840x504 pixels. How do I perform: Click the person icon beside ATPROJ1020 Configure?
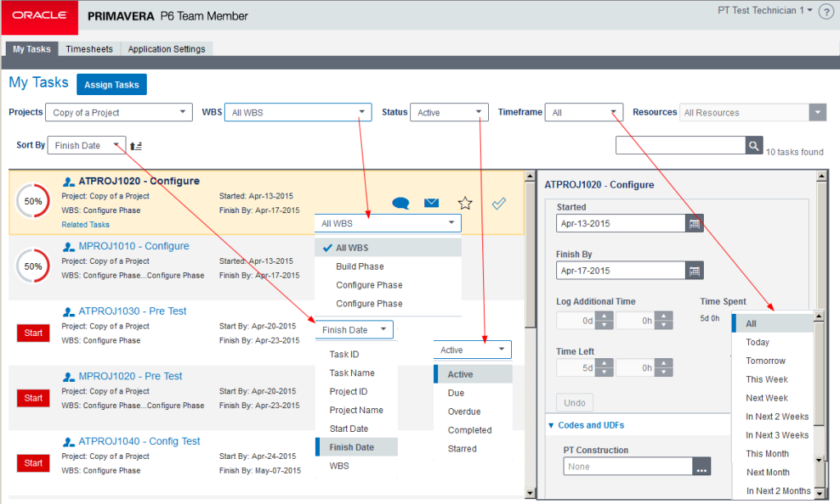coord(69,181)
